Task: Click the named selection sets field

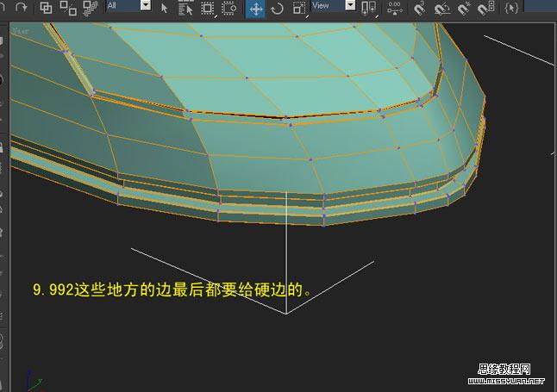Action: [541, 5]
